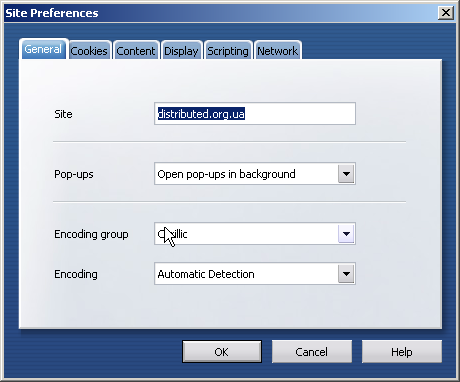Click the Automatic Detection combo box
This screenshot has height=382, width=460.
255,274
